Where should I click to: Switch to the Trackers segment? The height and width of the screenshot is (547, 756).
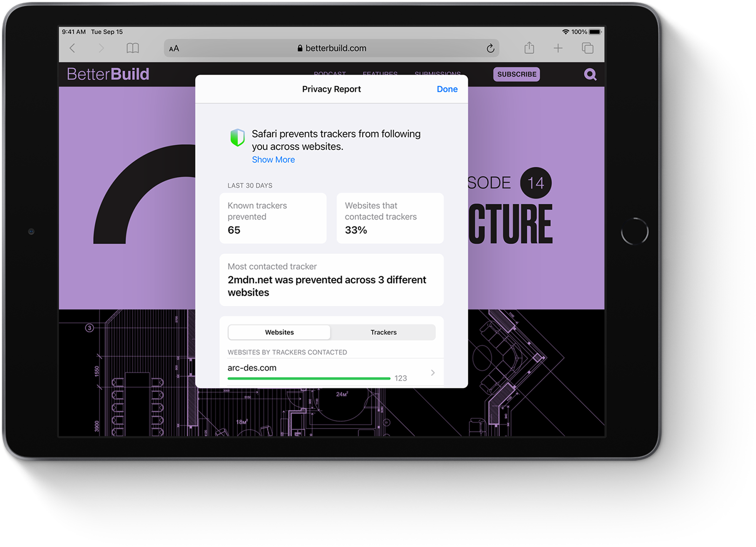click(x=383, y=332)
